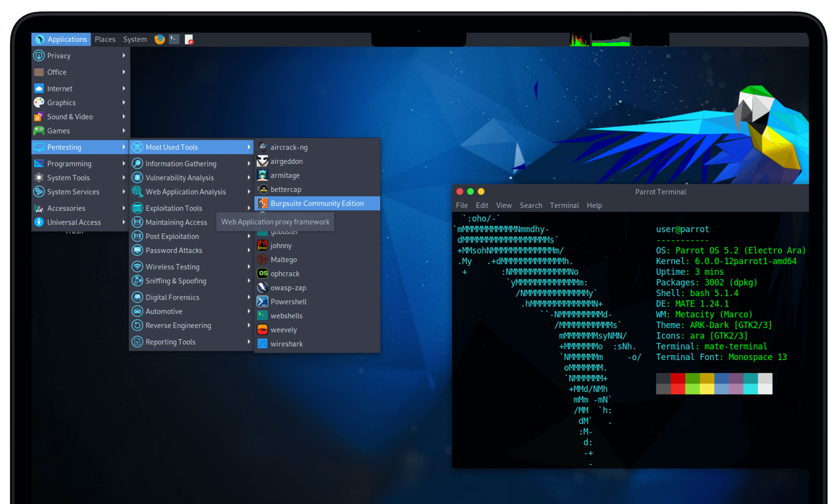Expand the Wireless Testing submenu
Screen dimensions: 838x504
(x=172, y=266)
